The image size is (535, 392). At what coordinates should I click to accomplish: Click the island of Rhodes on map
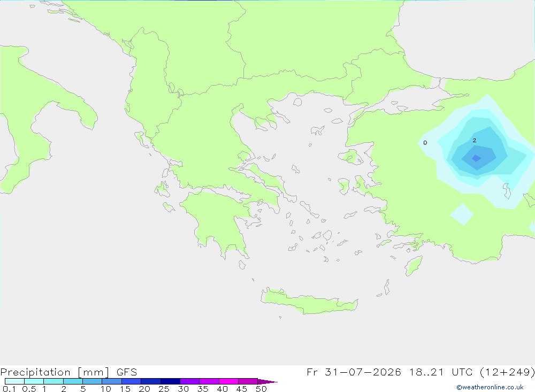[x=414, y=266]
